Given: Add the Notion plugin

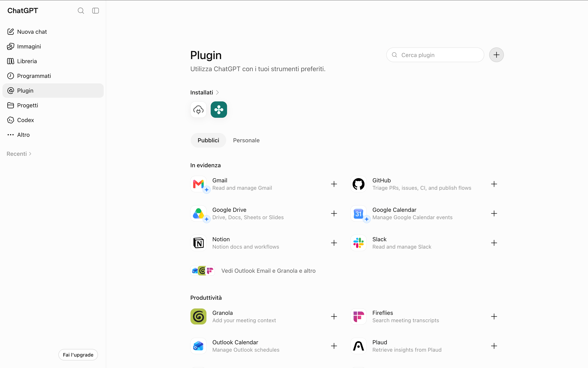Looking at the screenshot, I should click(x=334, y=243).
